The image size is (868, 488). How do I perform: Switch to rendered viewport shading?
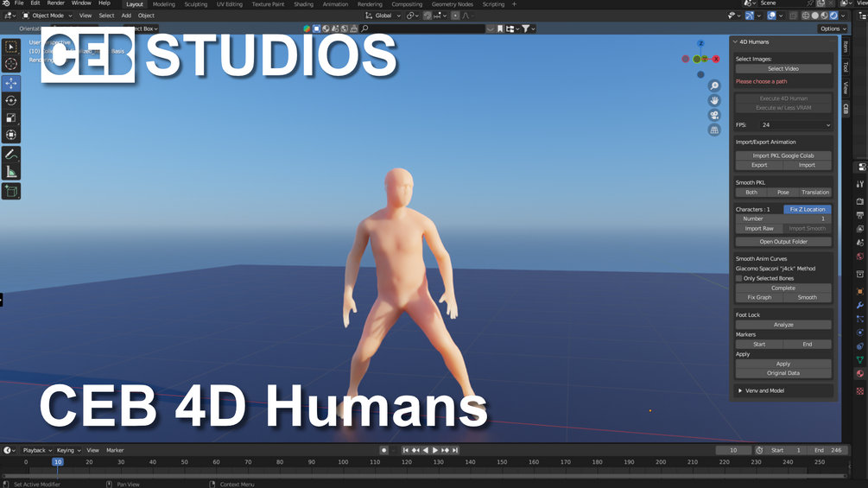click(833, 16)
